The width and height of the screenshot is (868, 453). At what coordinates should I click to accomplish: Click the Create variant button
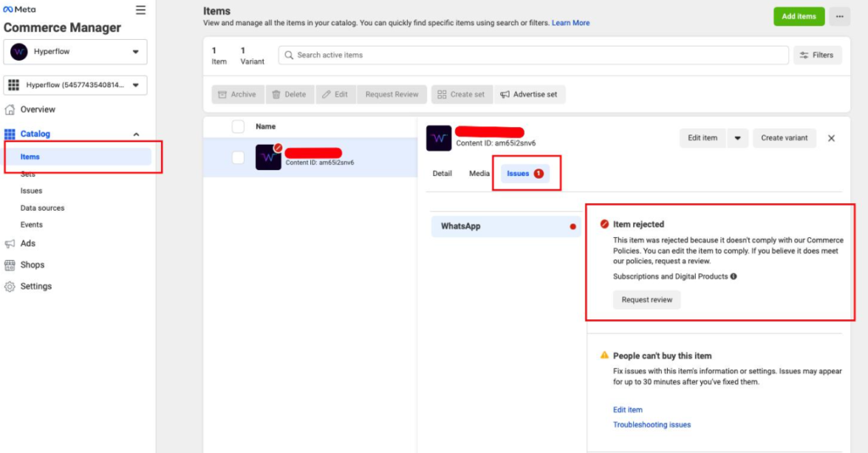784,138
